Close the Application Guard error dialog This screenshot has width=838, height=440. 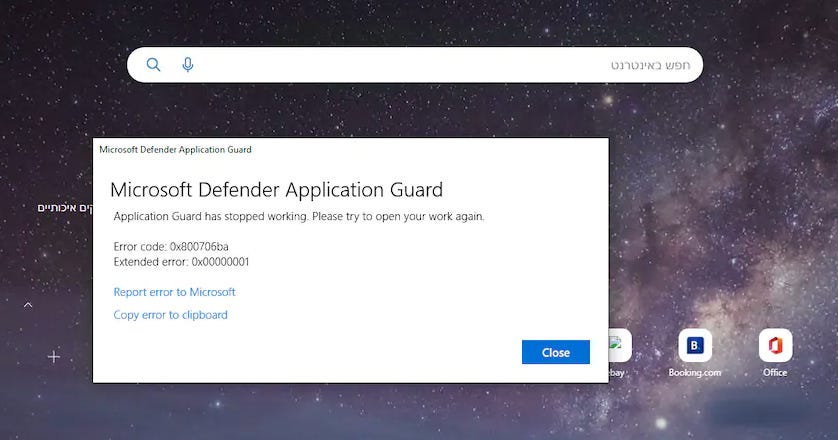click(556, 352)
